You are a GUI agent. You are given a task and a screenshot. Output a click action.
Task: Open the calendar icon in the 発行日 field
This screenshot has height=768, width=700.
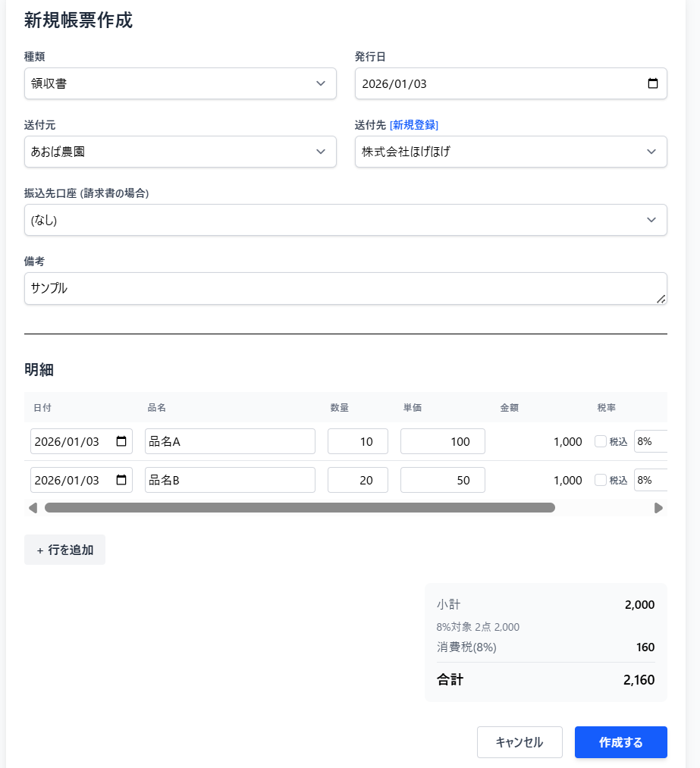[652, 83]
